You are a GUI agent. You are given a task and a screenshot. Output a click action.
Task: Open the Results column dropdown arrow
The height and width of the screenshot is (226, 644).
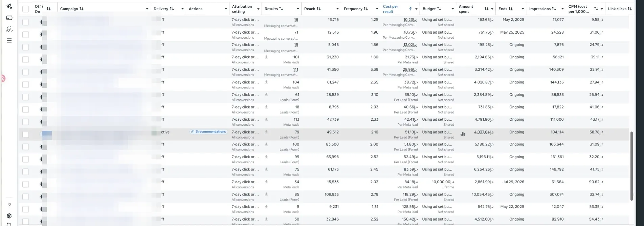(x=298, y=9)
